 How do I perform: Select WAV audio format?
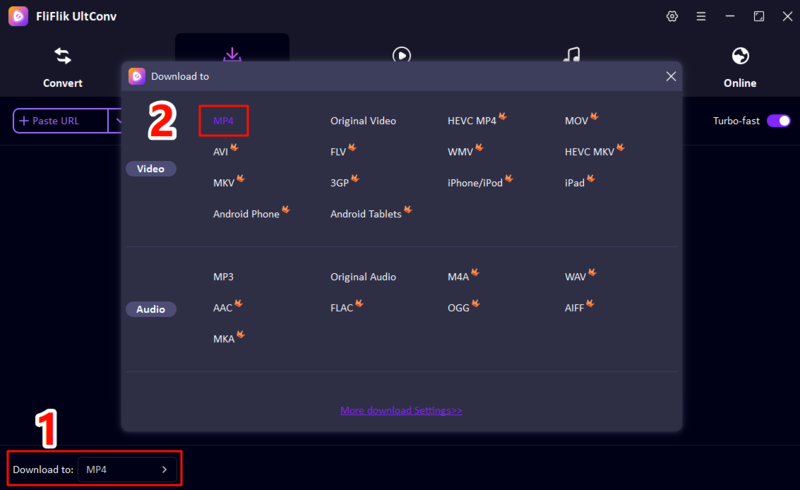click(575, 277)
